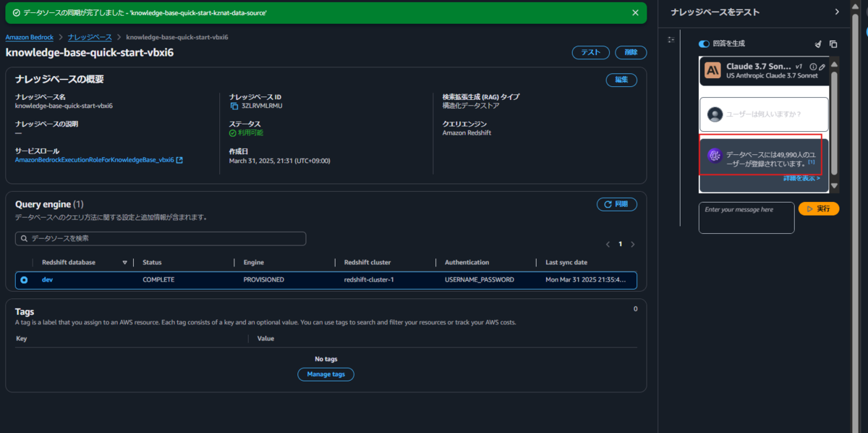Open the test configuration sliders icon
The width and height of the screenshot is (868, 433).
point(671,39)
